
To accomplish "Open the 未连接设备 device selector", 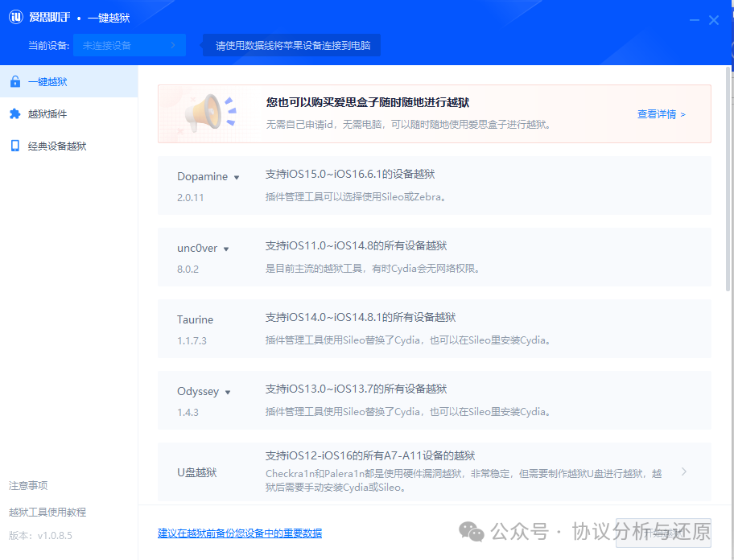I will click(x=130, y=45).
